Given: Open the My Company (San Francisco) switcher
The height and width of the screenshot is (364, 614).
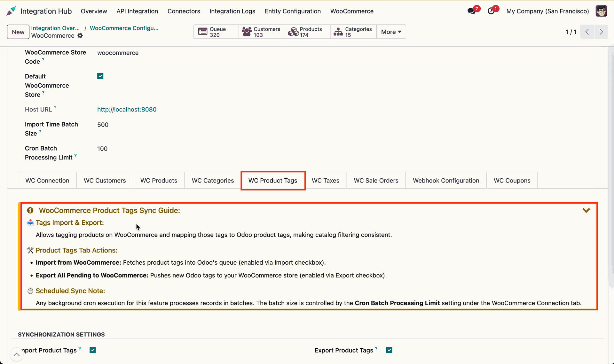Looking at the screenshot, I should [x=547, y=11].
